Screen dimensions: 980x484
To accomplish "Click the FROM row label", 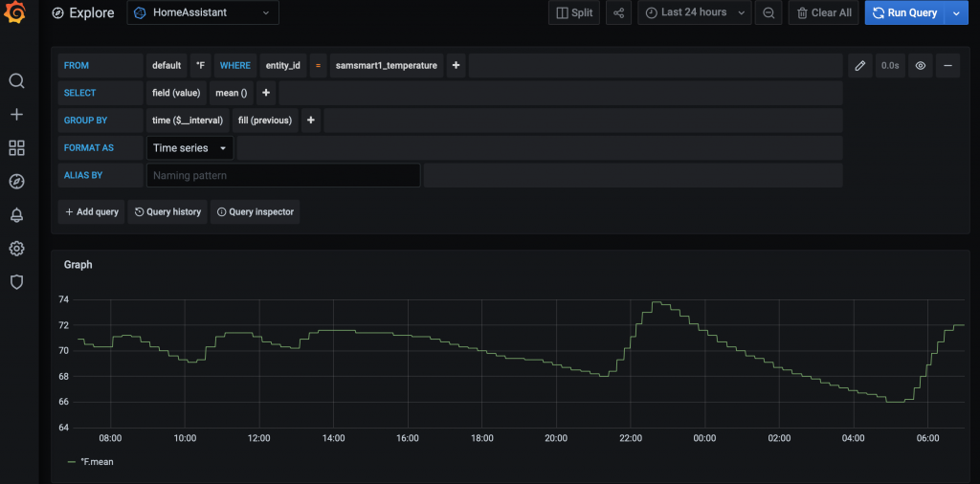I will pos(100,66).
